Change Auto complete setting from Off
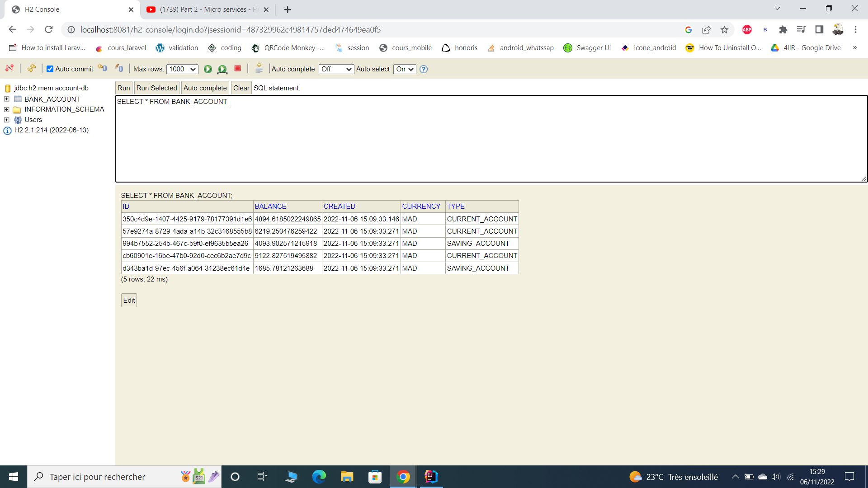Image resolution: width=868 pixels, height=488 pixels. [336, 69]
